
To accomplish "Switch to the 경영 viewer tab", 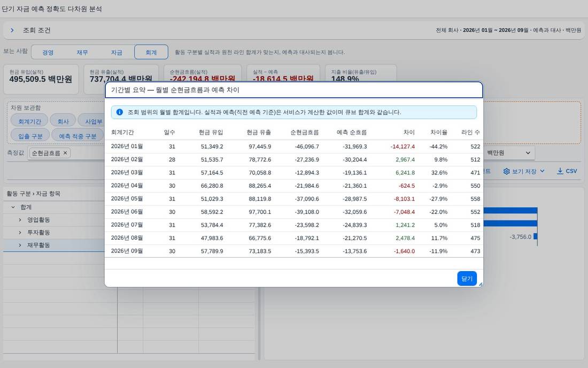I will point(48,52).
